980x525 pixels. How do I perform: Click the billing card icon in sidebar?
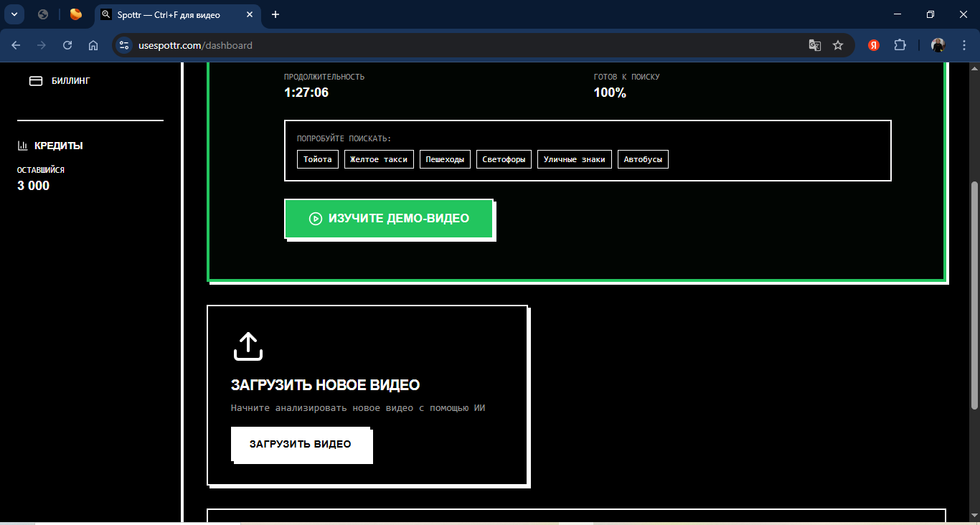36,81
